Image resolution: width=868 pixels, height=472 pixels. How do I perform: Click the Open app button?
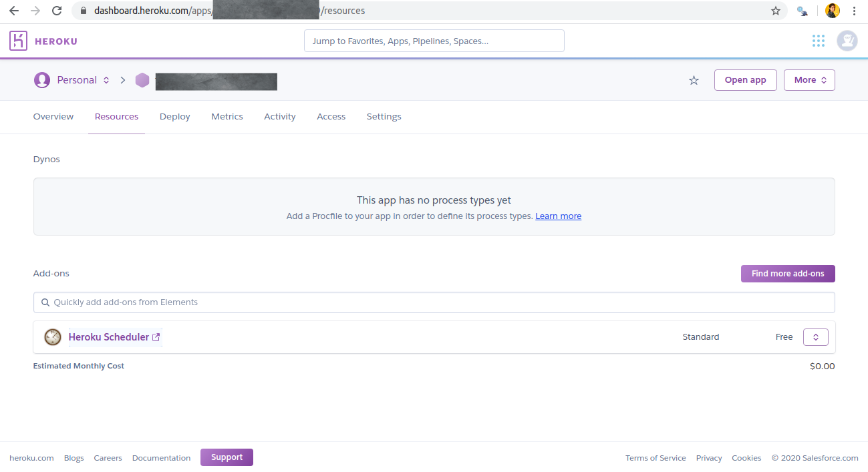tap(746, 80)
